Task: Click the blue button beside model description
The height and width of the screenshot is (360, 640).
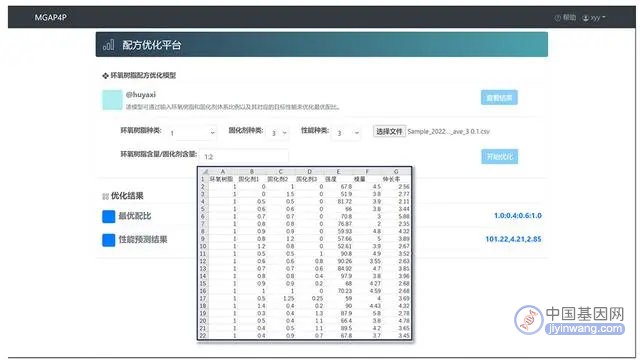Action: coord(499,98)
